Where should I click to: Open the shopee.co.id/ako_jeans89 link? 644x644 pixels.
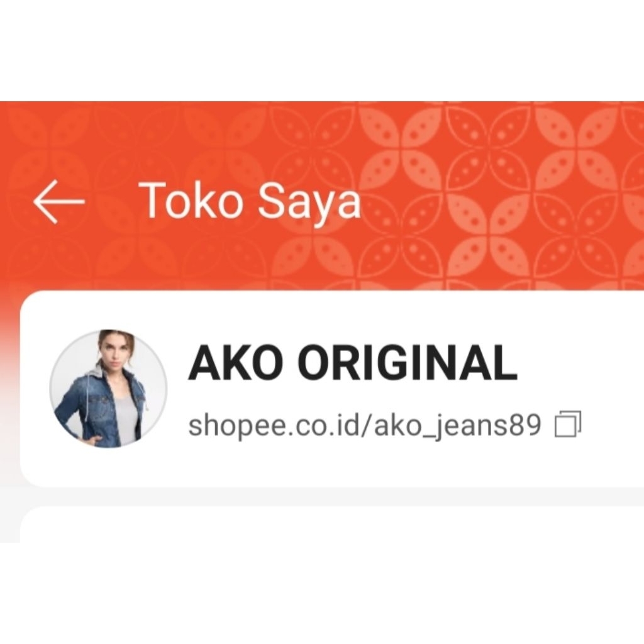pos(364,425)
